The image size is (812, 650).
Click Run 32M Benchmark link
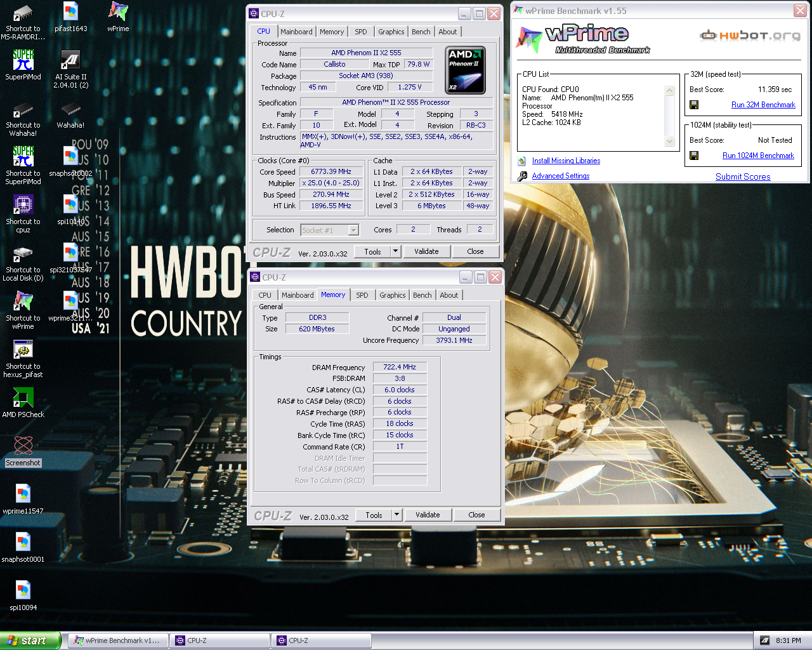point(763,105)
